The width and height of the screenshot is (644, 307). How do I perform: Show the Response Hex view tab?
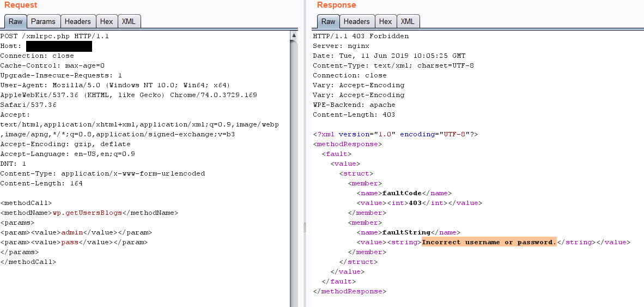point(385,22)
